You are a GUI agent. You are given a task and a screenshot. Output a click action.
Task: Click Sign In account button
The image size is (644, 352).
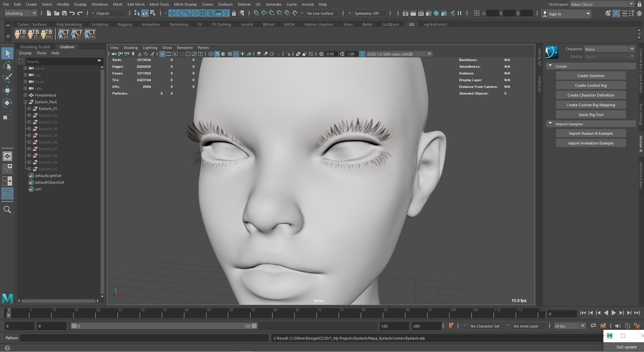click(566, 14)
